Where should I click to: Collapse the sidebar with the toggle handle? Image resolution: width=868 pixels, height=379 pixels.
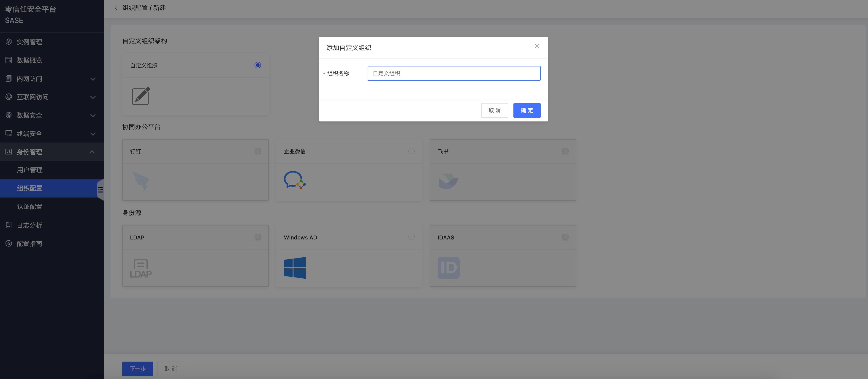(100, 190)
